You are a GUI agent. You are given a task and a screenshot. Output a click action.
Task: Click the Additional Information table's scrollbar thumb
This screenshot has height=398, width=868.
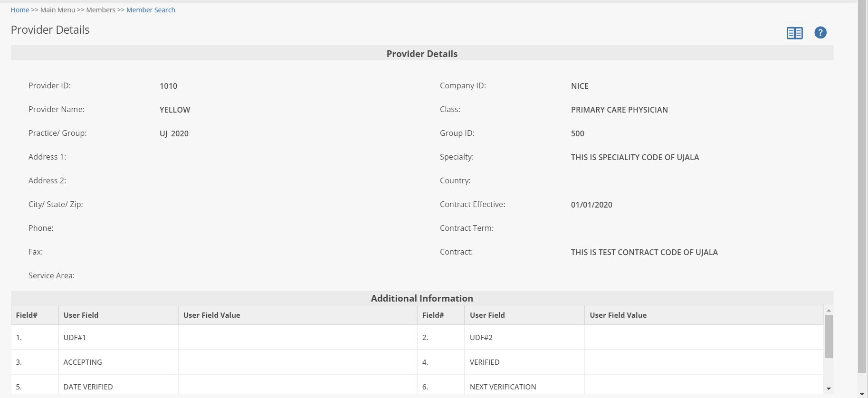(829, 336)
